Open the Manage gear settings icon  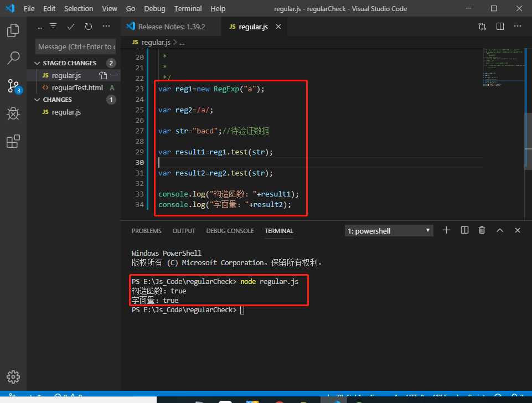tap(13, 376)
